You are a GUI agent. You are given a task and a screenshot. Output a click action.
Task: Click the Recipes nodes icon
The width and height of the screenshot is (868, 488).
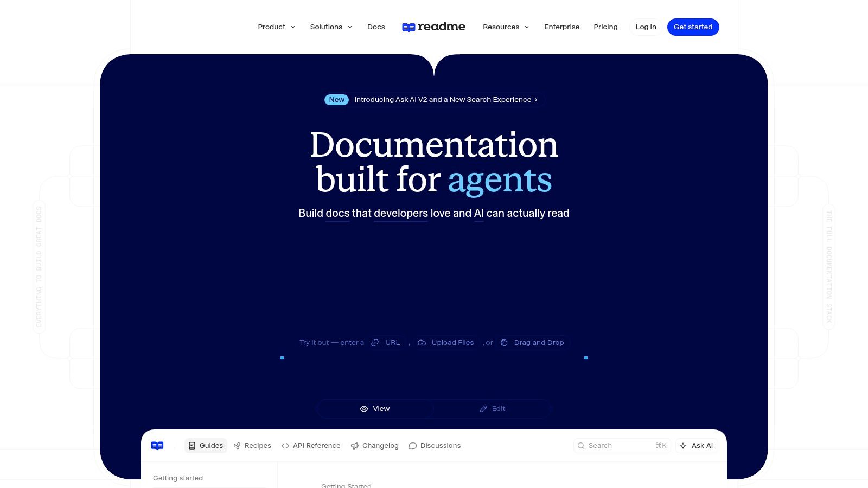coord(237,446)
